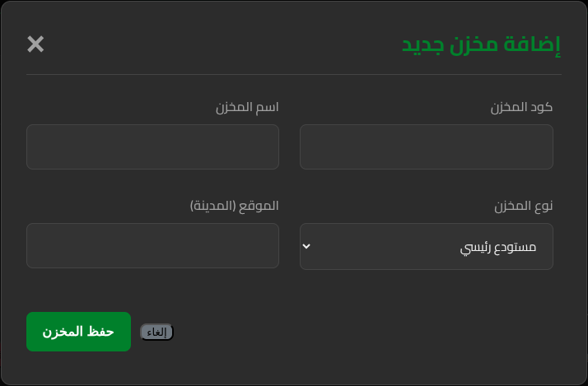Click the كود المخزن field label
The height and width of the screenshot is (386, 588).
tap(521, 108)
